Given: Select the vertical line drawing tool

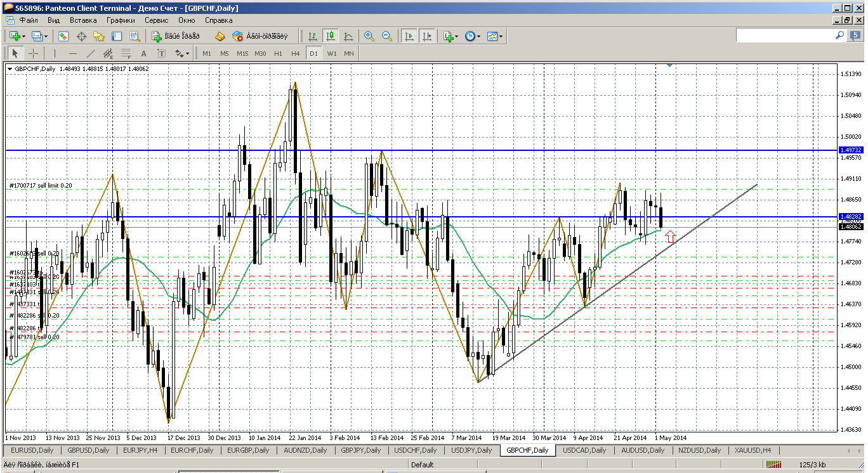Looking at the screenshot, I should pyautogui.click(x=55, y=54).
